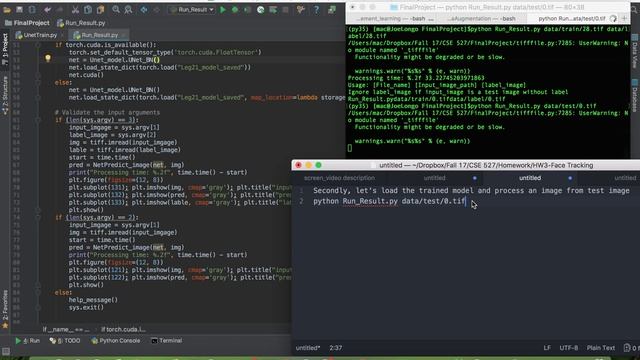Run with coverage icon in toolbar
This screenshot has width=640, height=360.
pyautogui.click(x=247, y=9)
